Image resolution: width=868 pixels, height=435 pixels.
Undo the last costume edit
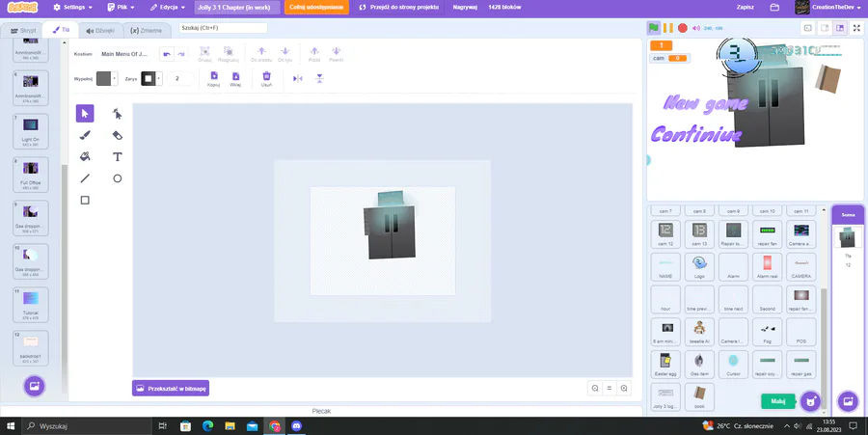tap(167, 54)
